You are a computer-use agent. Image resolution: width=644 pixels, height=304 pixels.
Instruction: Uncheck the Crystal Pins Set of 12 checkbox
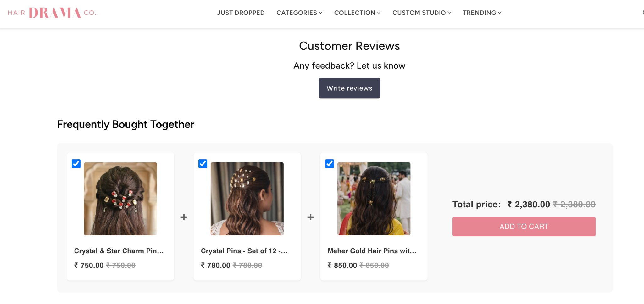coord(203,164)
